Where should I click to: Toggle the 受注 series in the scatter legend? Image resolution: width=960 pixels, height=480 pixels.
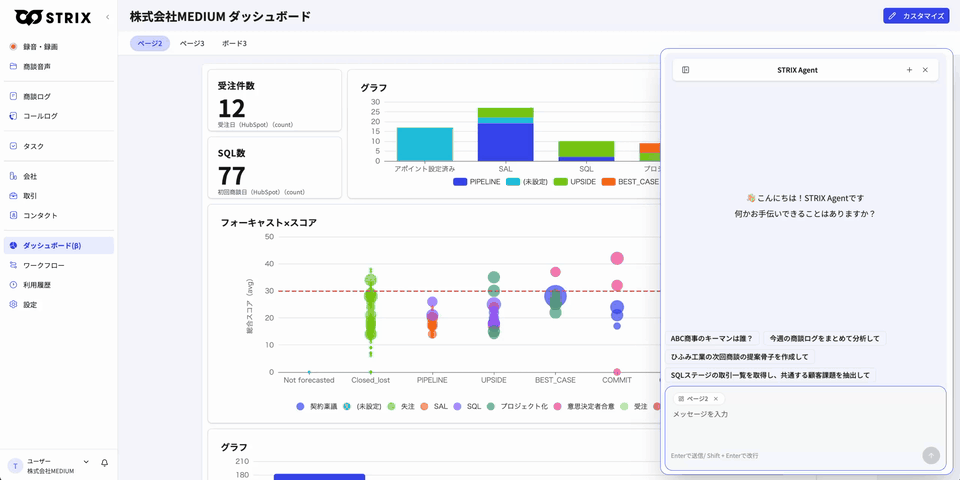(x=634, y=406)
